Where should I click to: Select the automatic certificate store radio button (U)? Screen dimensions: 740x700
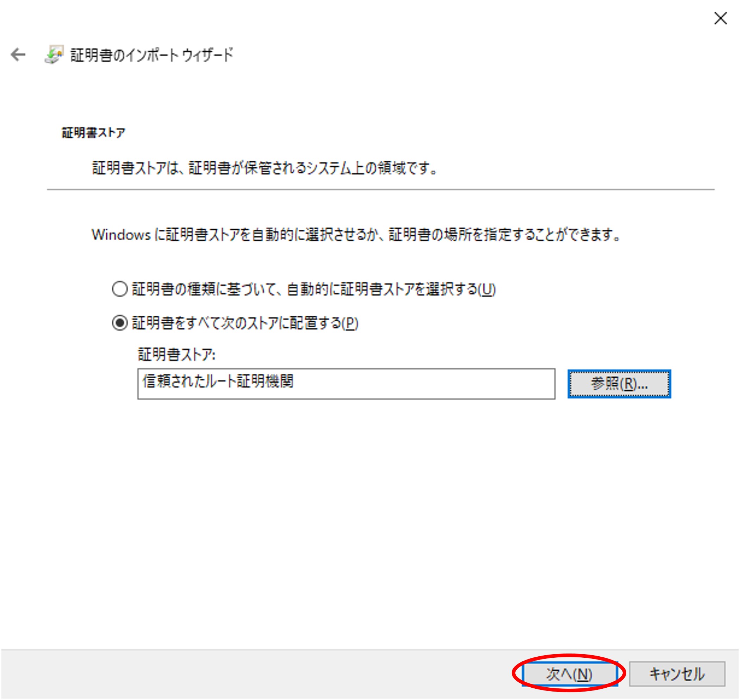point(120,289)
